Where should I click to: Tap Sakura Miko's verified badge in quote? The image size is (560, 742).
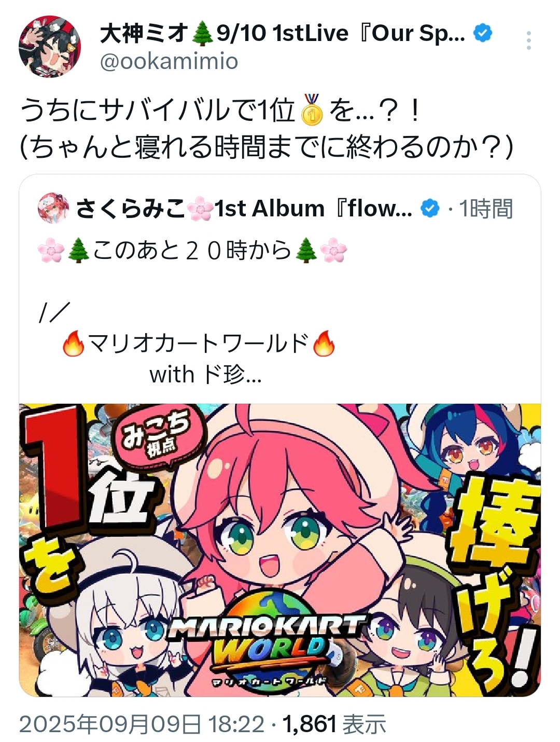[x=430, y=209]
